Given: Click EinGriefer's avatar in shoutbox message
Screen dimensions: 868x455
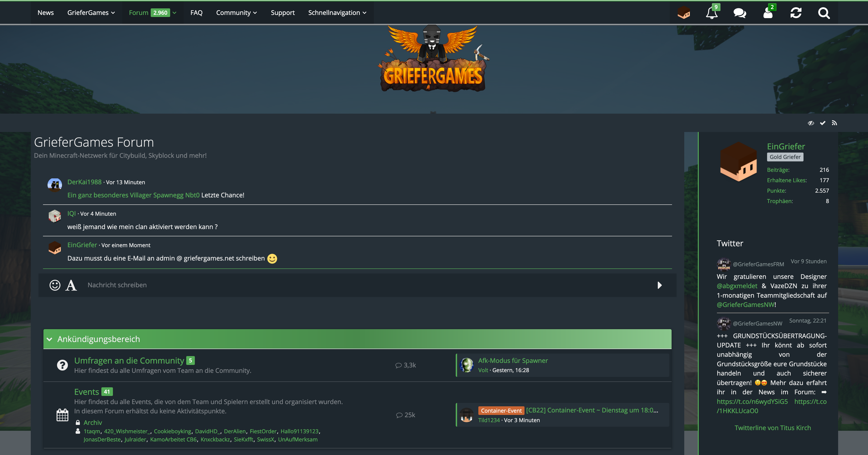Looking at the screenshot, I should (55, 248).
